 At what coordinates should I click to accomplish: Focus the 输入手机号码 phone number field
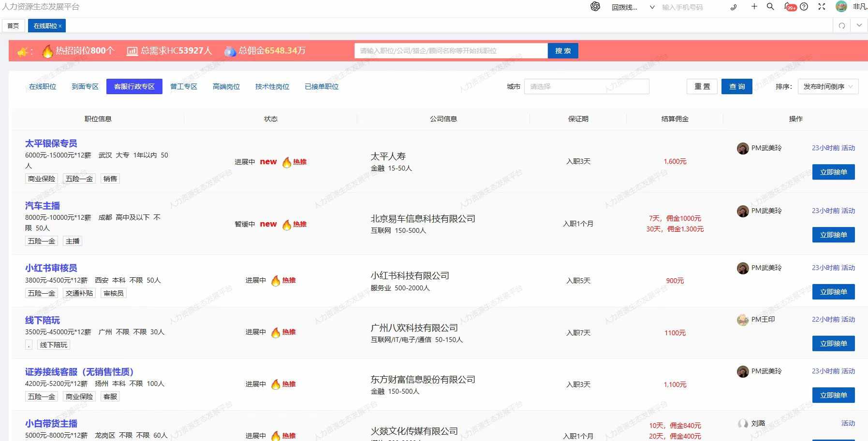click(x=691, y=7)
